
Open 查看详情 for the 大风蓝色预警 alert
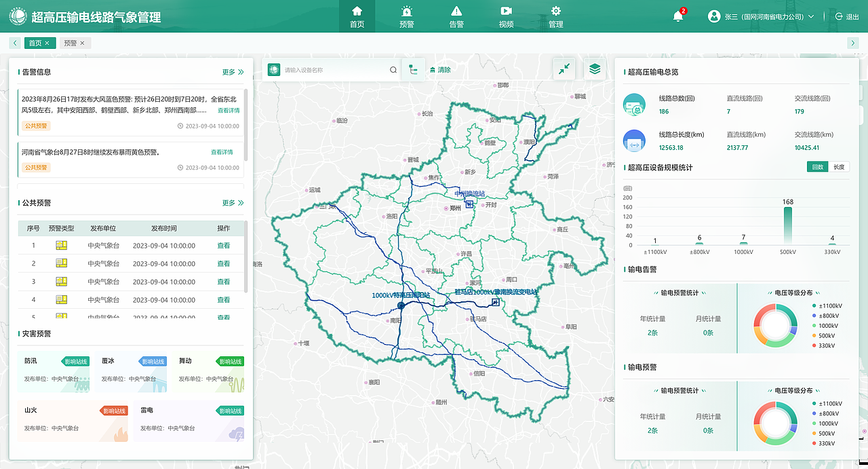pos(229,110)
